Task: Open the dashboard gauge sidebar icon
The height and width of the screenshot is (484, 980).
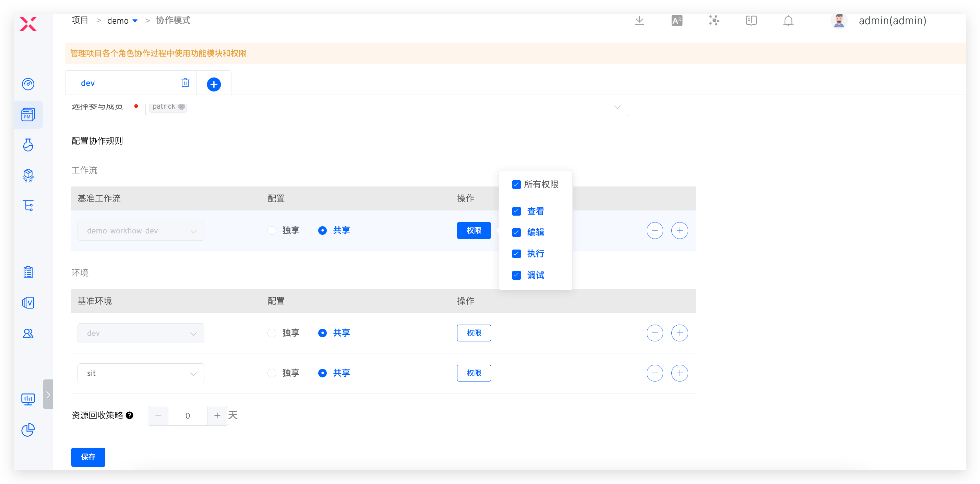Action: tap(28, 84)
